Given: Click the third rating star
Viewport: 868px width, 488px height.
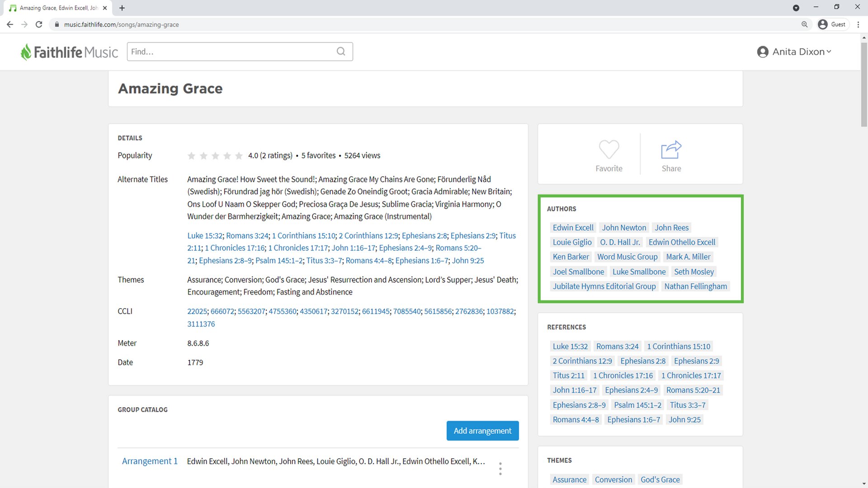Looking at the screenshot, I should click(215, 155).
